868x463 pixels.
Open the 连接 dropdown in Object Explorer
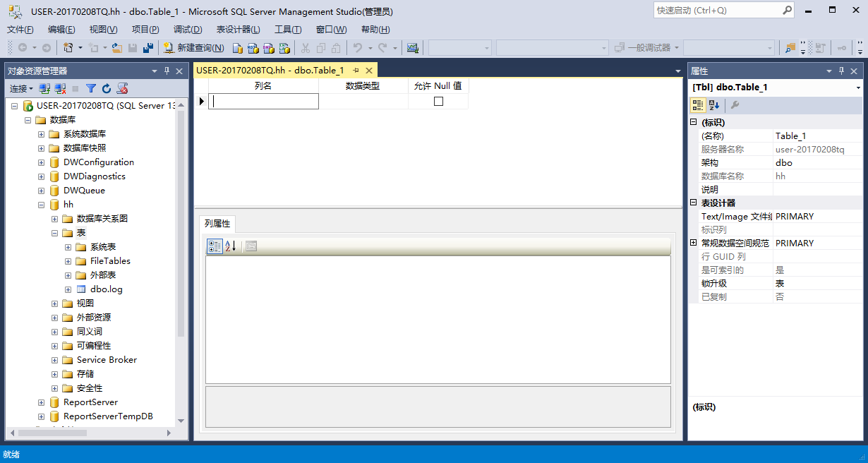coord(21,88)
